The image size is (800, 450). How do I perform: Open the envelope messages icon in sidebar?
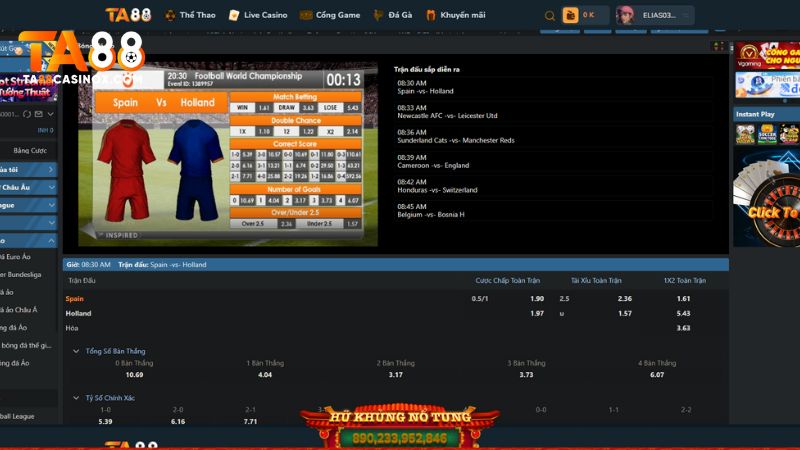39,114
